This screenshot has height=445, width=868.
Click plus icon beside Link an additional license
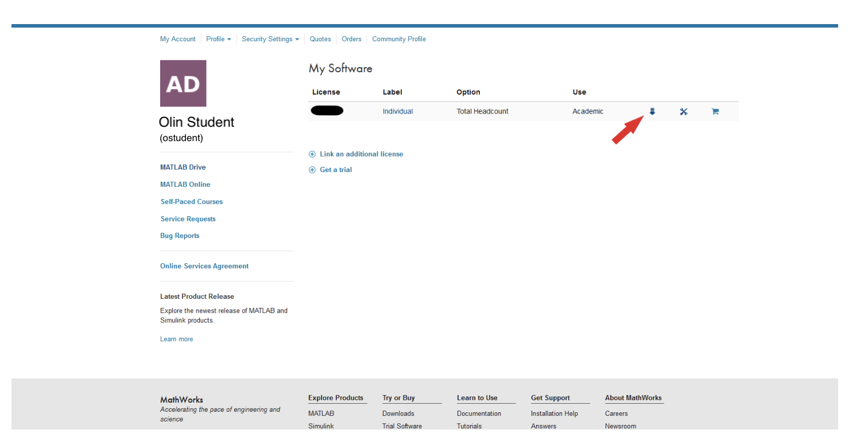(x=312, y=154)
